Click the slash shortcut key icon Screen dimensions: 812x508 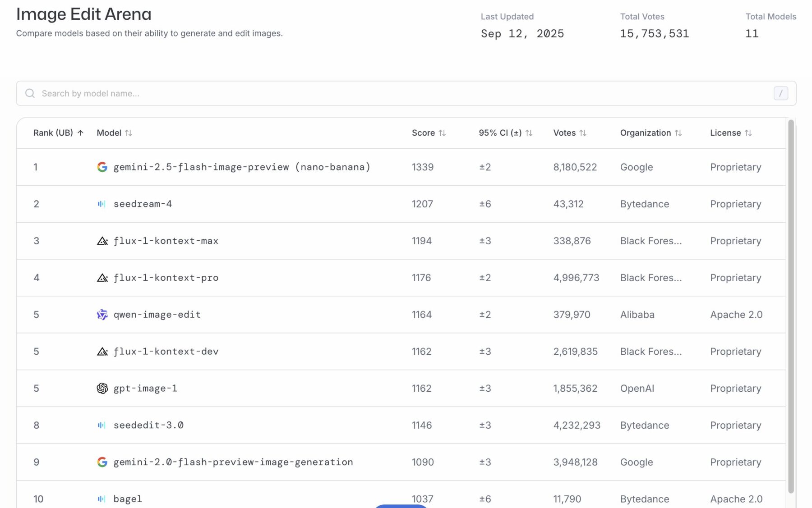780,93
